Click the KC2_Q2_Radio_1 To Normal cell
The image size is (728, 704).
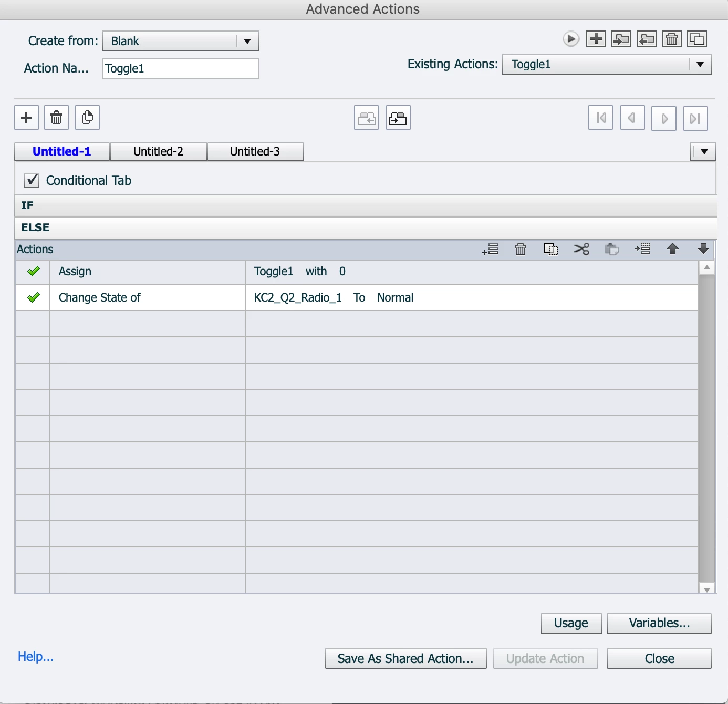tap(472, 298)
